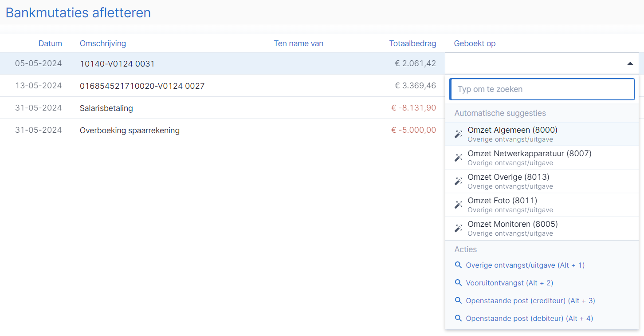Viewport: 644px width, 336px height.
Task: Click the wand icon for Omzet Monitoren
Action: pyautogui.click(x=459, y=228)
